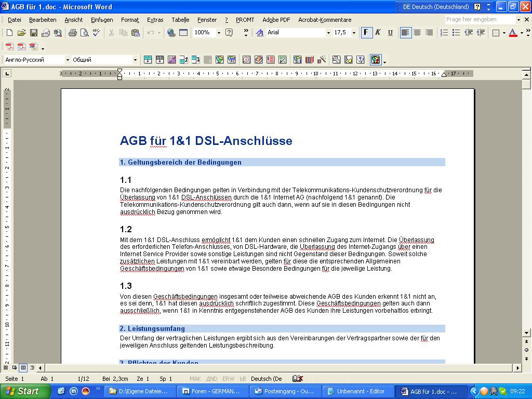The height and width of the screenshot is (399, 532).
Task: Click the right indent marker on the ruler
Action: (x=444, y=75)
